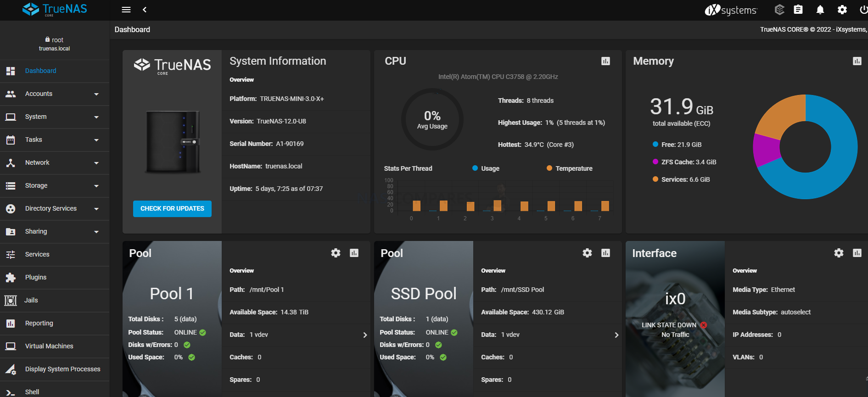
Task: Click the LINK STATE DOWN status text
Action: [x=669, y=325]
